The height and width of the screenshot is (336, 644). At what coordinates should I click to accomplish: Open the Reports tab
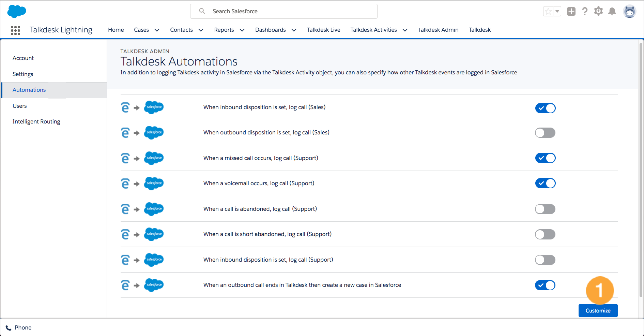tap(224, 30)
